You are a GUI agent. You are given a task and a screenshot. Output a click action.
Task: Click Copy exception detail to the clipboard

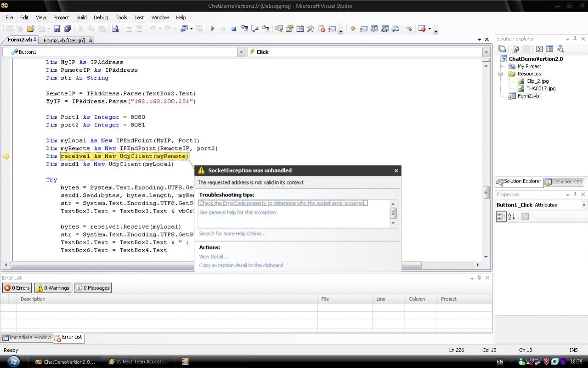(x=241, y=265)
